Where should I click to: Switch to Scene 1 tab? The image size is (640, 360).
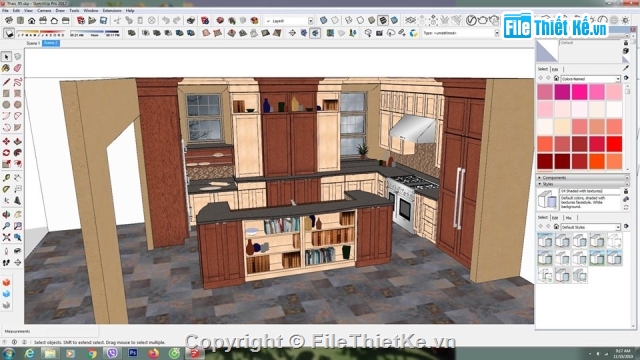(33, 43)
